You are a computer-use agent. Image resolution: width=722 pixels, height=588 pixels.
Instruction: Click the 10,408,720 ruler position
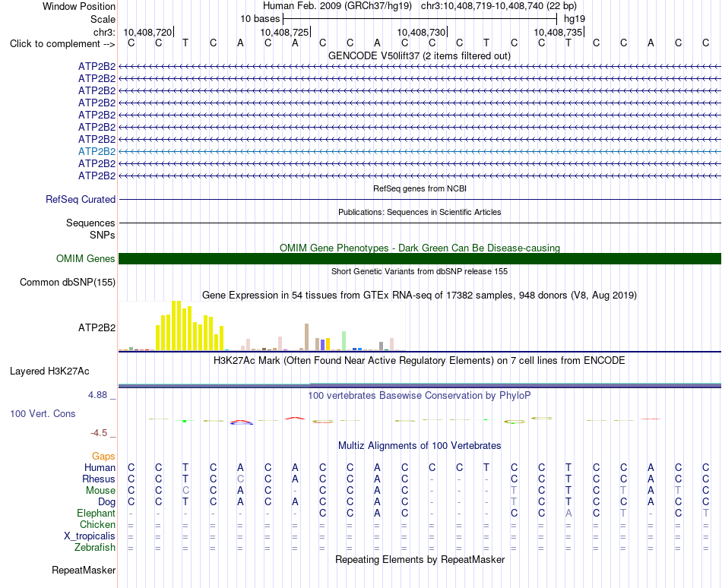click(147, 32)
